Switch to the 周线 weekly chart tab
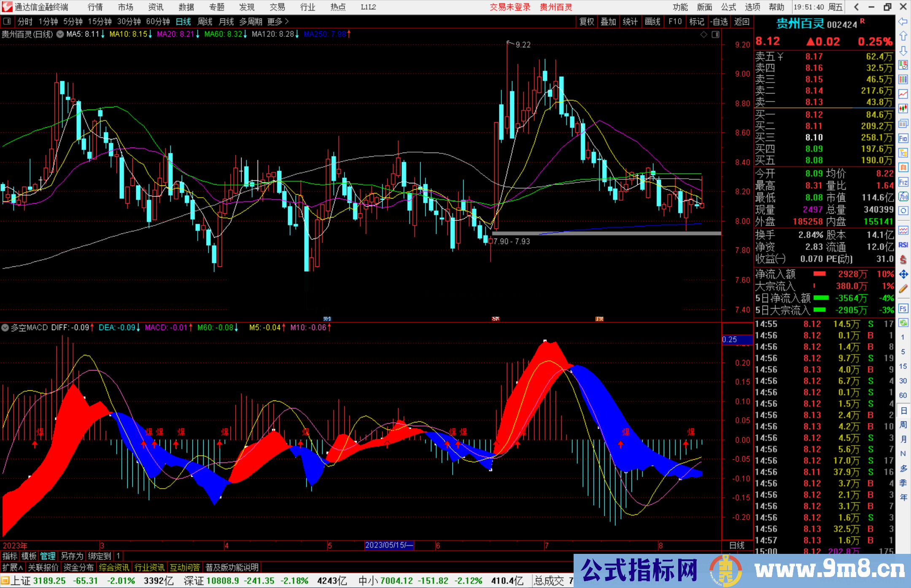Viewport: 911px width, 588px height. pyautogui.click(x=205, y=21)
